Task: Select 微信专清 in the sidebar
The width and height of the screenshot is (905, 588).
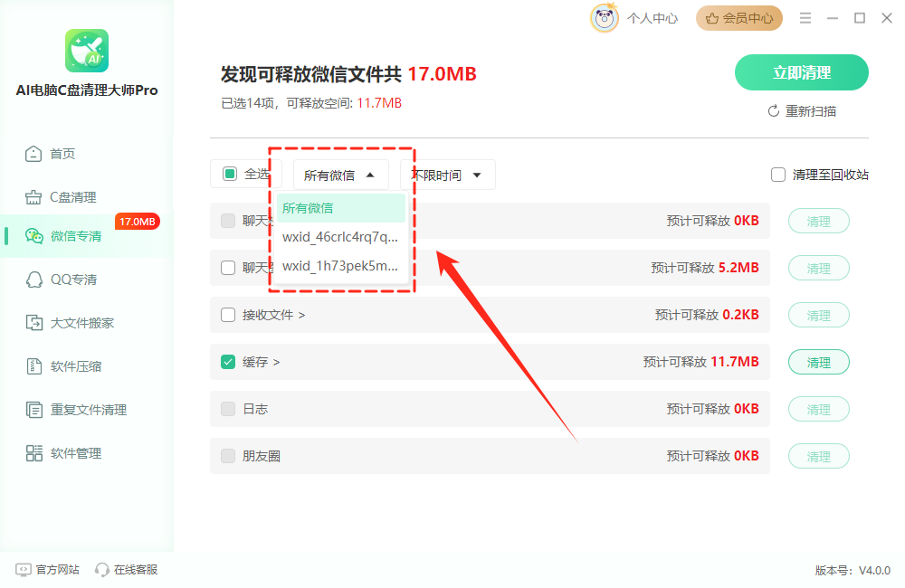Action: (63, 236)
